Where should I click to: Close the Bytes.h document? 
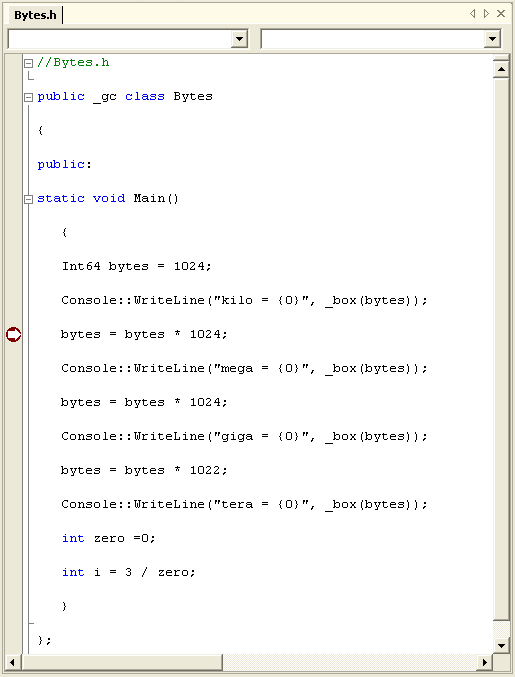click(x=501, y=14)
